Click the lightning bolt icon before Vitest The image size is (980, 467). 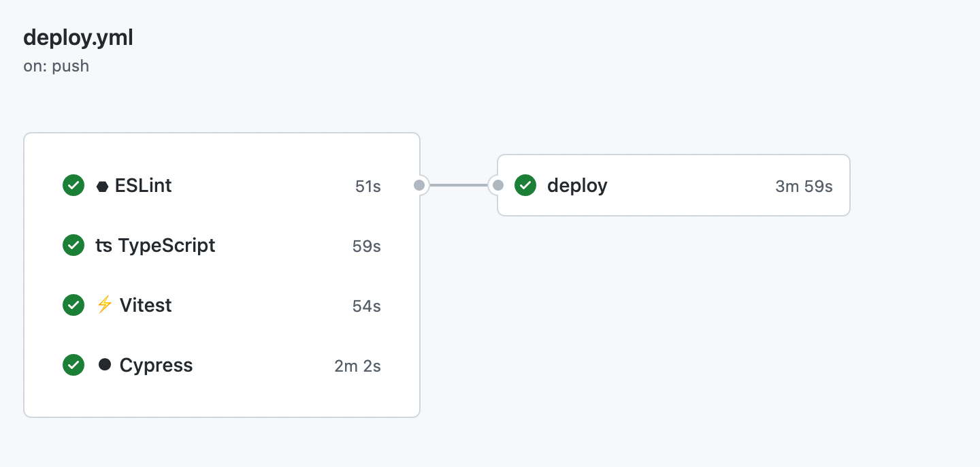click(x=104, y=305)
